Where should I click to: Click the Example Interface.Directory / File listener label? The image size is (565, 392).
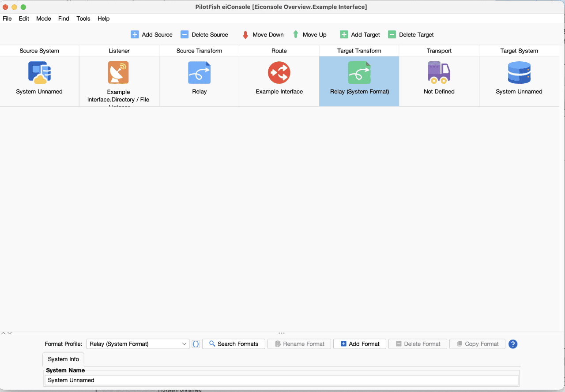coord(118,99)
